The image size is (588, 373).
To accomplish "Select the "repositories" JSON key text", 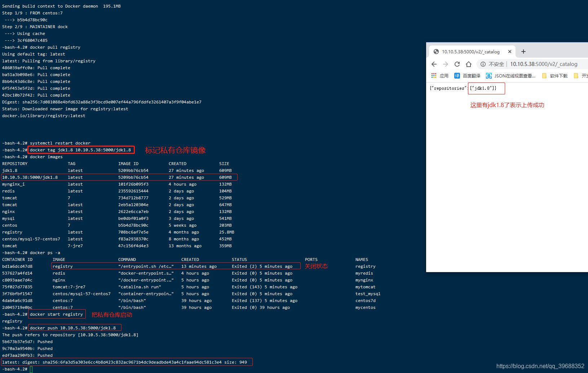I will [x=449, y=88].
